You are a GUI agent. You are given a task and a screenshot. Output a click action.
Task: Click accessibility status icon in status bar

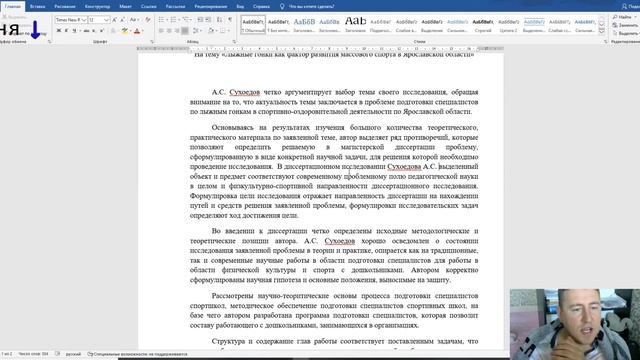point(90,354)
